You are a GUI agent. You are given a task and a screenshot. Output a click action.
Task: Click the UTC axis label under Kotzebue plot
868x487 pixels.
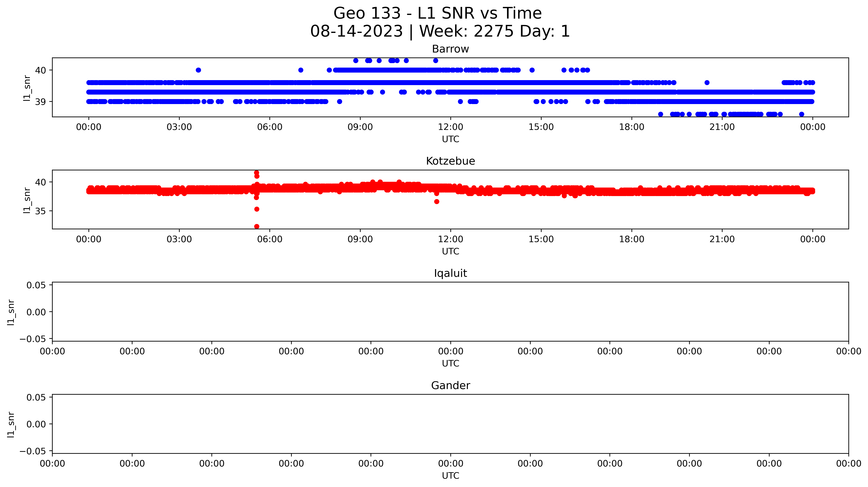(x=451, y=252)
